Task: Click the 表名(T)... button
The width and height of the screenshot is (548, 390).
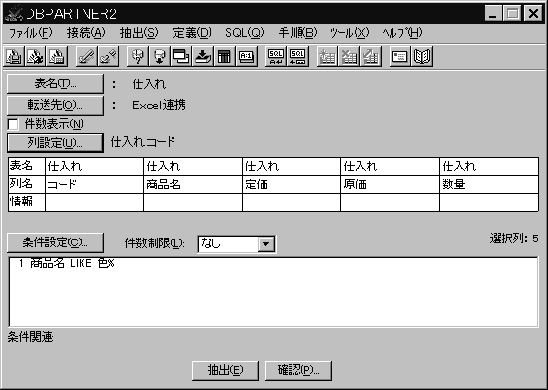Action: click(55, 84)
